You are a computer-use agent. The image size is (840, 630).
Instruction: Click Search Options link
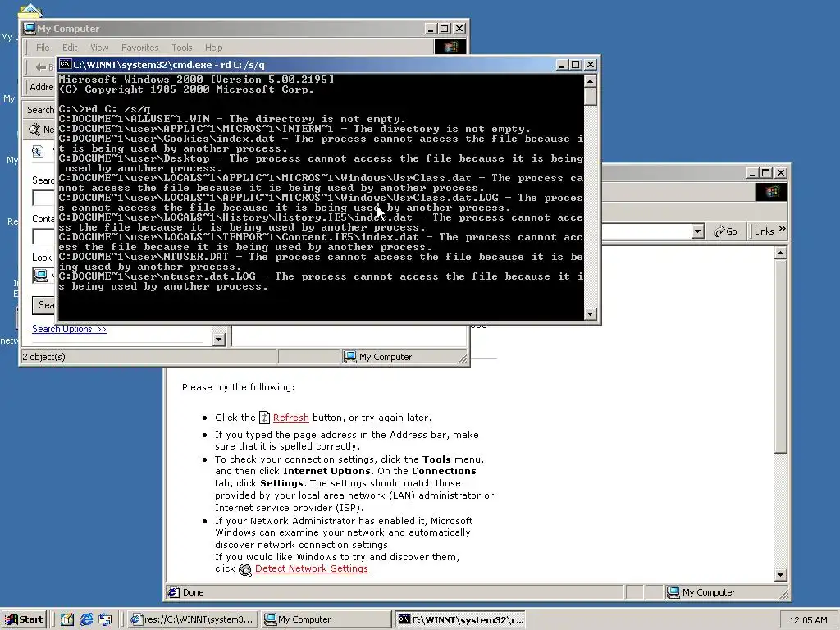(69, 329)
